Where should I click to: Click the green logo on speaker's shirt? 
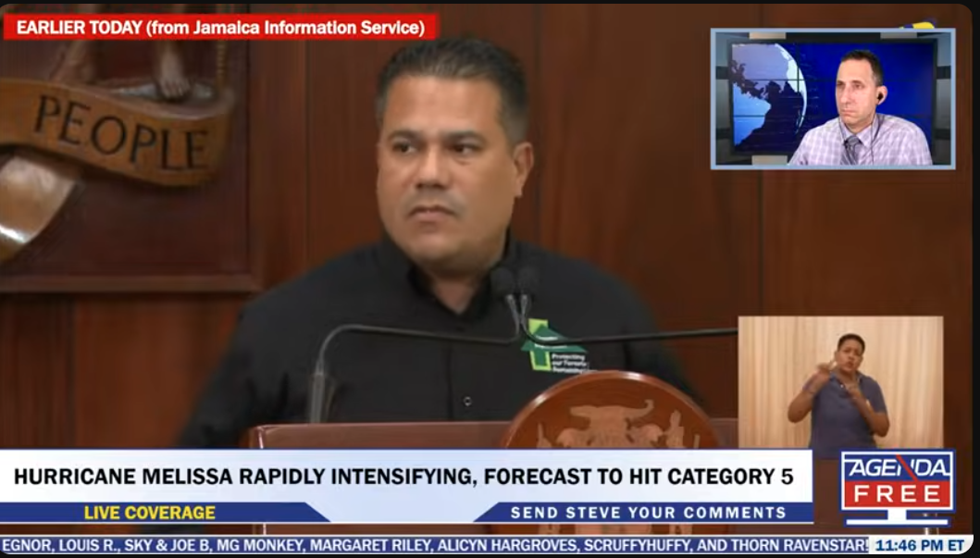(x=554, y=347)
